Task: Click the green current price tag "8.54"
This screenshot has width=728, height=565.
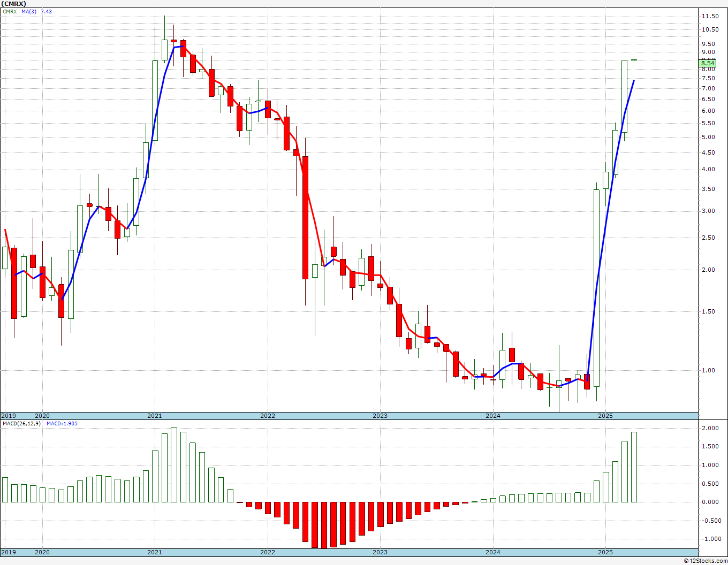Action: point(708,63)
